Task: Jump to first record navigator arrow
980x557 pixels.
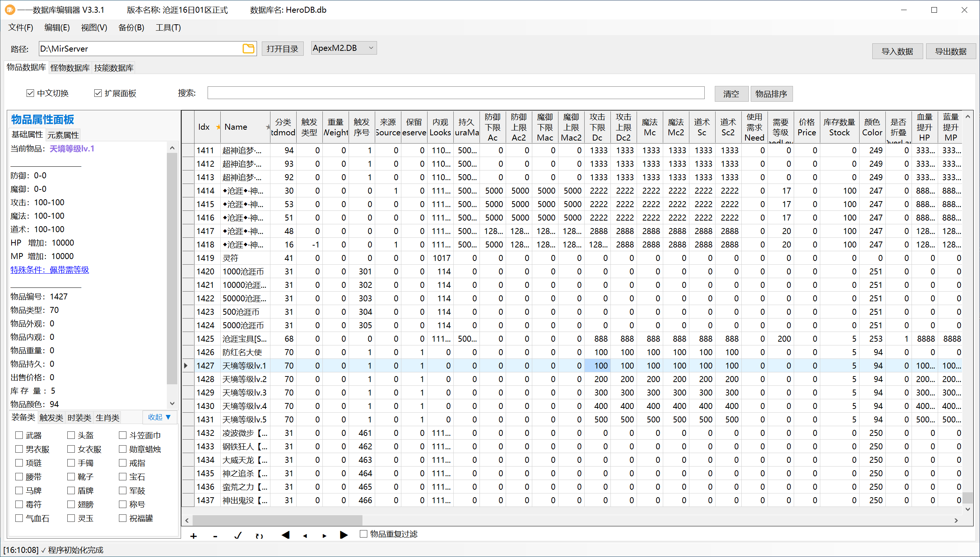Action: pyautogui.click(x=285, y=535)
